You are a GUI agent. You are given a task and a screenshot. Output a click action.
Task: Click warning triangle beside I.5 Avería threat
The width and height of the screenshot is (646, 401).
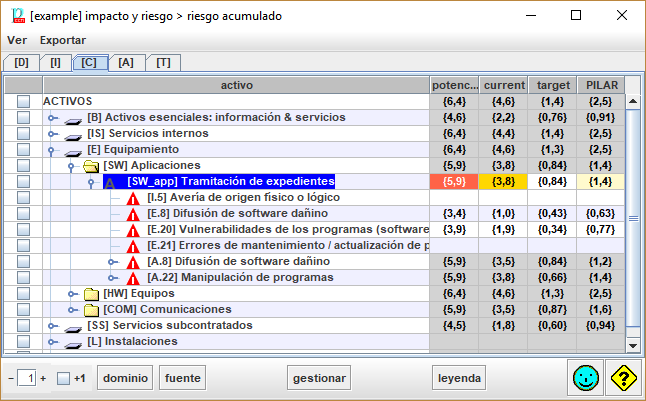coord(133,198)
